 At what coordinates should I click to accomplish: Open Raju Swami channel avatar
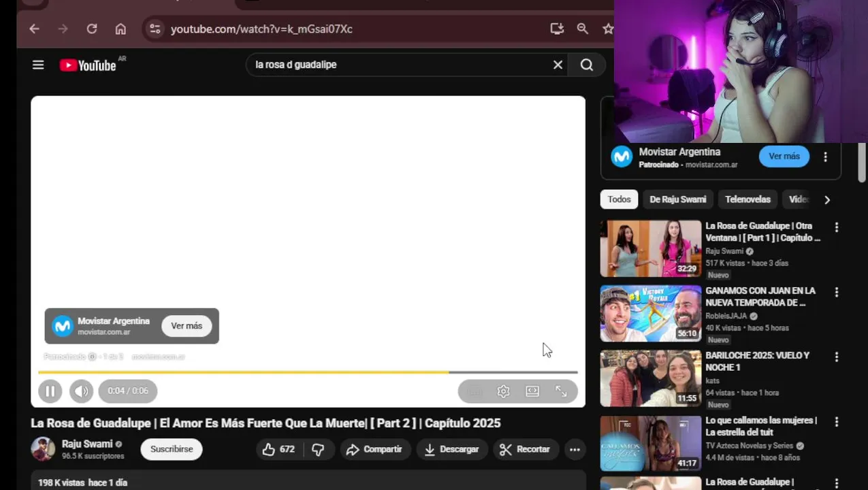[x=43, y=449]
